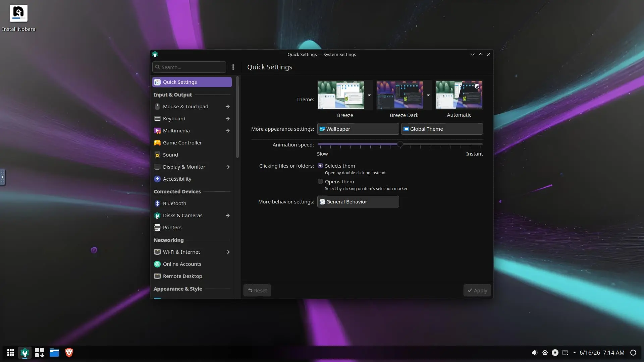Launch the Brave browser from taskbar

coord(69,353)
